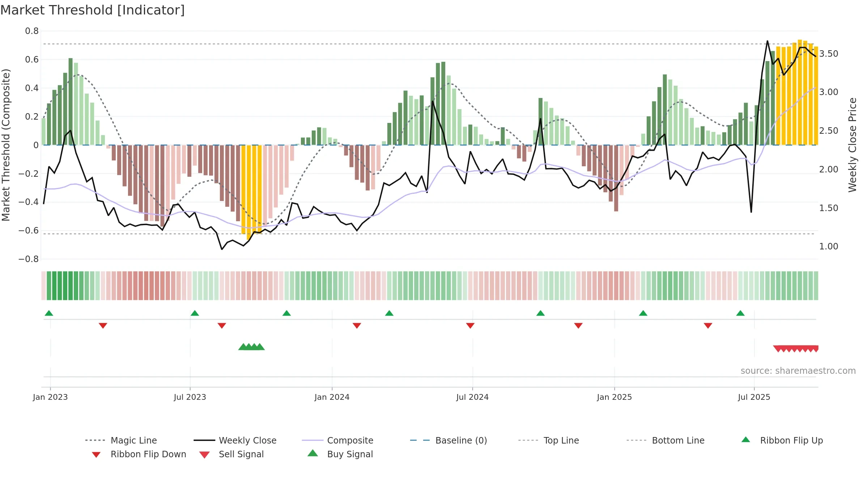Click the tallest dark green bar in early 2023
This screenshot has width=868, height=488.
point(71,102)
